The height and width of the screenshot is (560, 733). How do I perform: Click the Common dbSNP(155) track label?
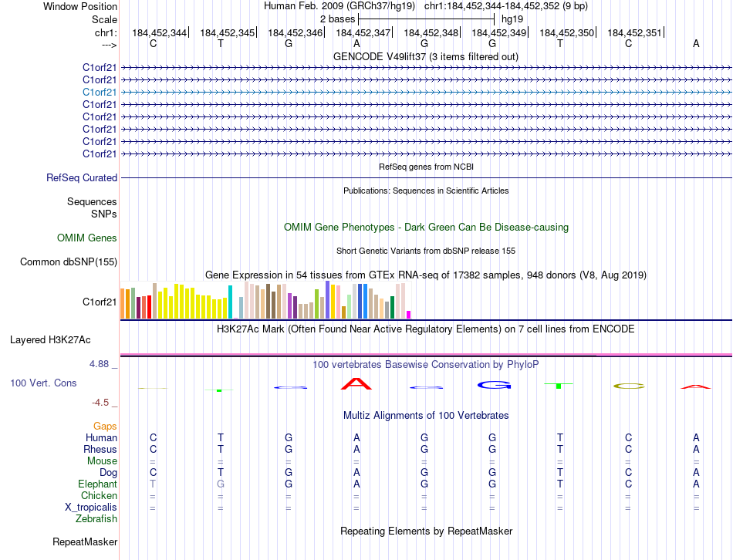pos(69,262)
